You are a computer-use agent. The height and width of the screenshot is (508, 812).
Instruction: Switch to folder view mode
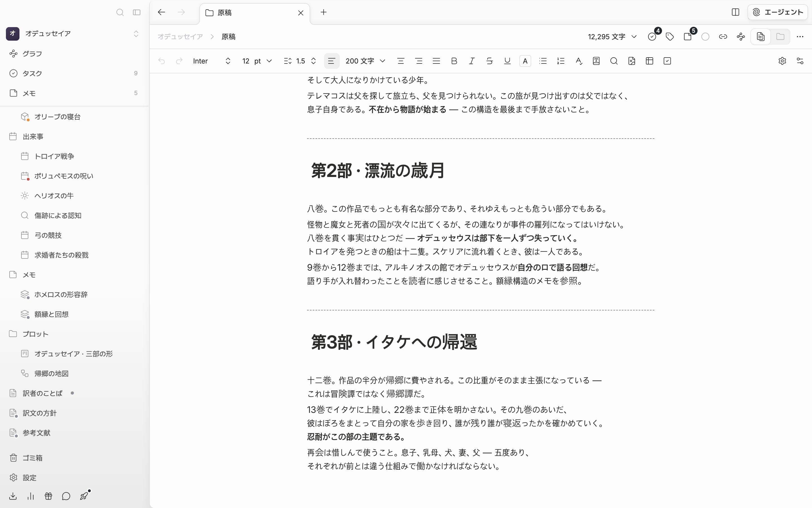[x=780, y=37]
